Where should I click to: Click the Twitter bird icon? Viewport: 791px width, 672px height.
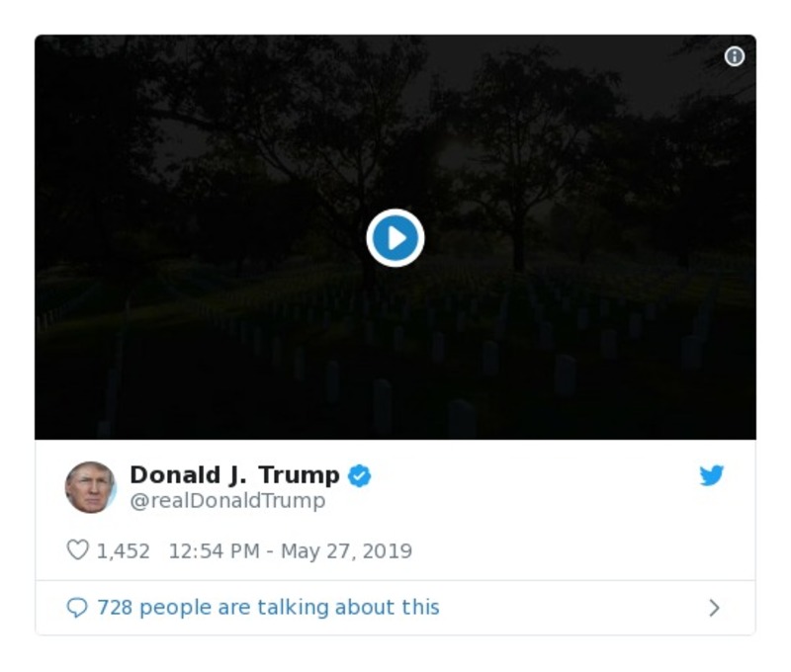tap(714, 475)
